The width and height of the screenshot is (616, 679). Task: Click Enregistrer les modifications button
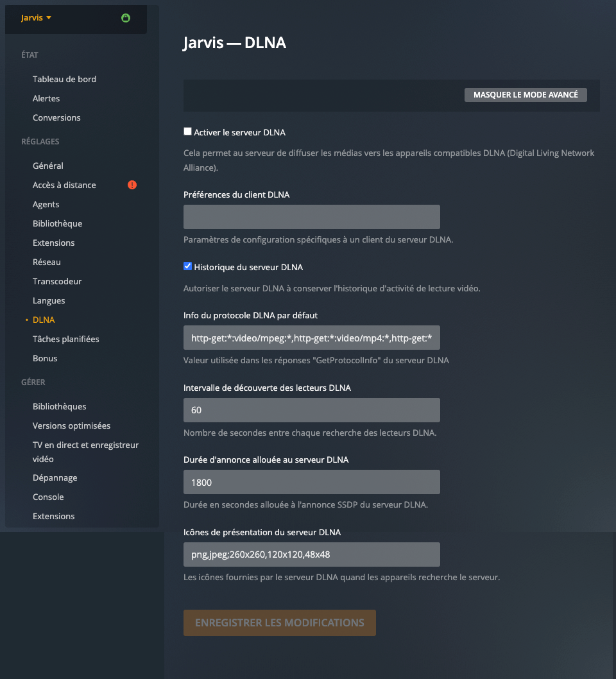(x=279, y=623)
